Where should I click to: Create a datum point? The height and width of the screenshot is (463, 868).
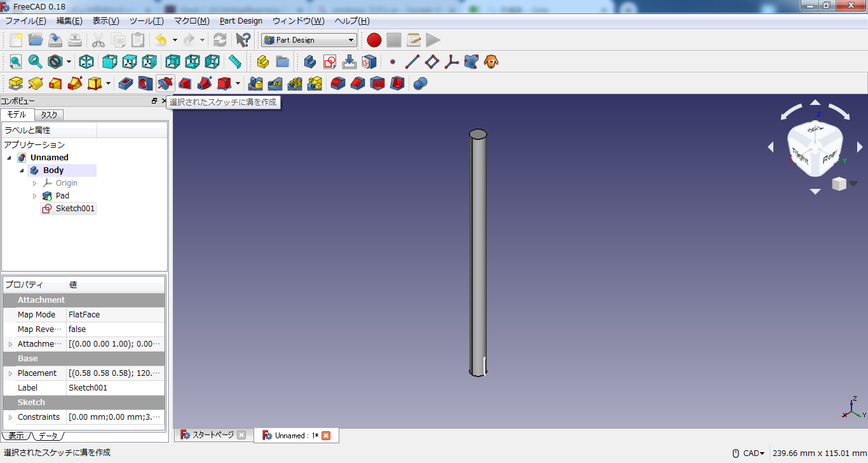point(393,62)
